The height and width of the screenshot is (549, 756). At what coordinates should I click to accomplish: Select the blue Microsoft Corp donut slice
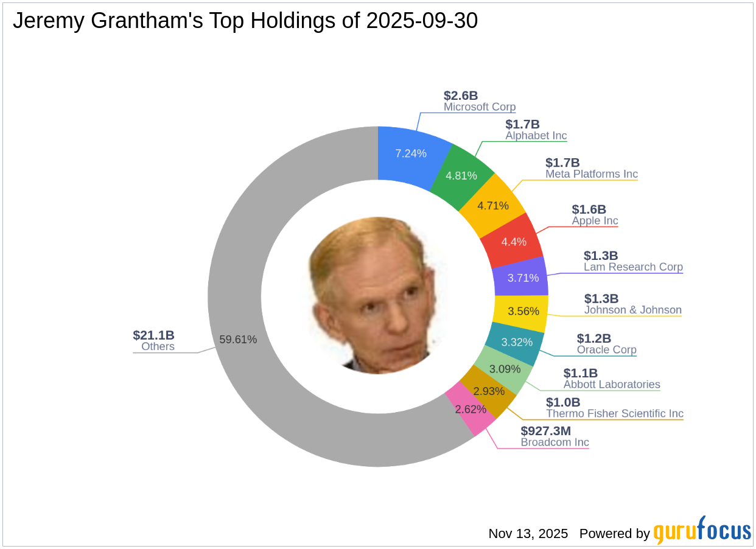point(410,153)
